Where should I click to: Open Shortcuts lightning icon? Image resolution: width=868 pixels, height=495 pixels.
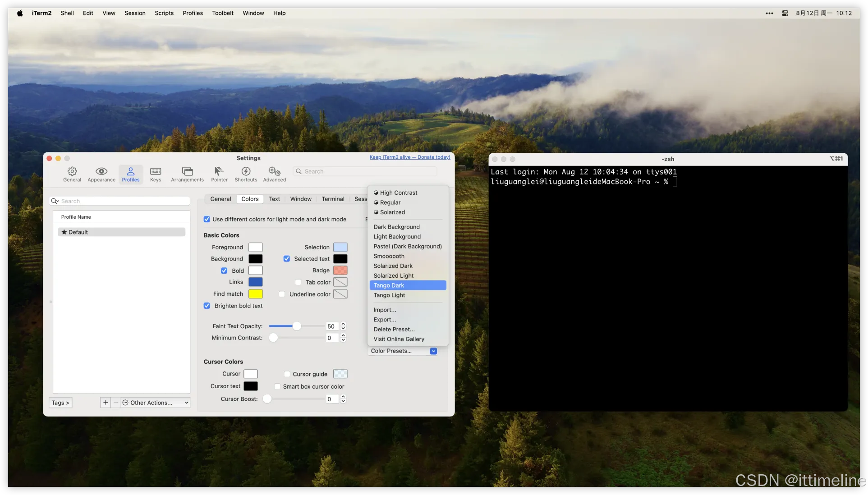[x=246, y=171]
